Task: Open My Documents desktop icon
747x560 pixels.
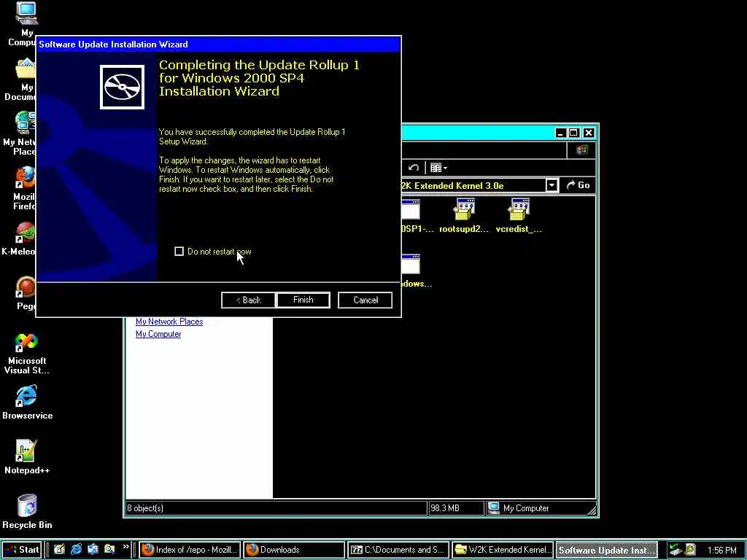Action: [26, 79]
